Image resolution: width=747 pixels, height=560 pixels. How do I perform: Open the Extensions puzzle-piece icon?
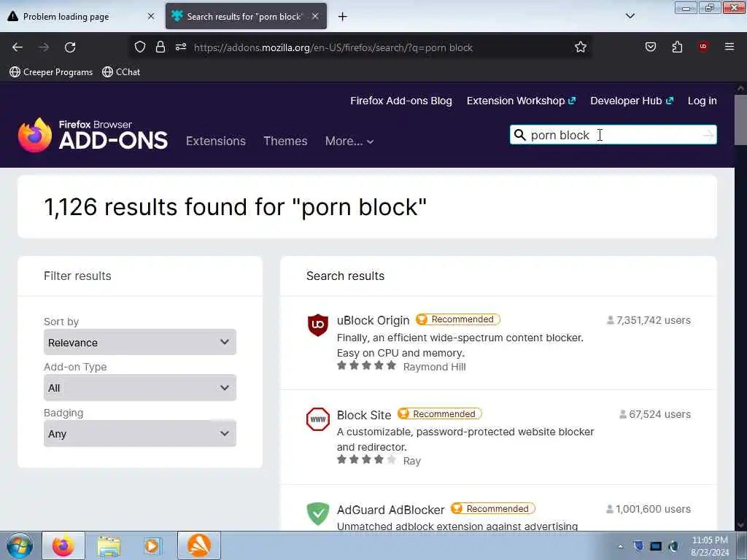point(677,47)
